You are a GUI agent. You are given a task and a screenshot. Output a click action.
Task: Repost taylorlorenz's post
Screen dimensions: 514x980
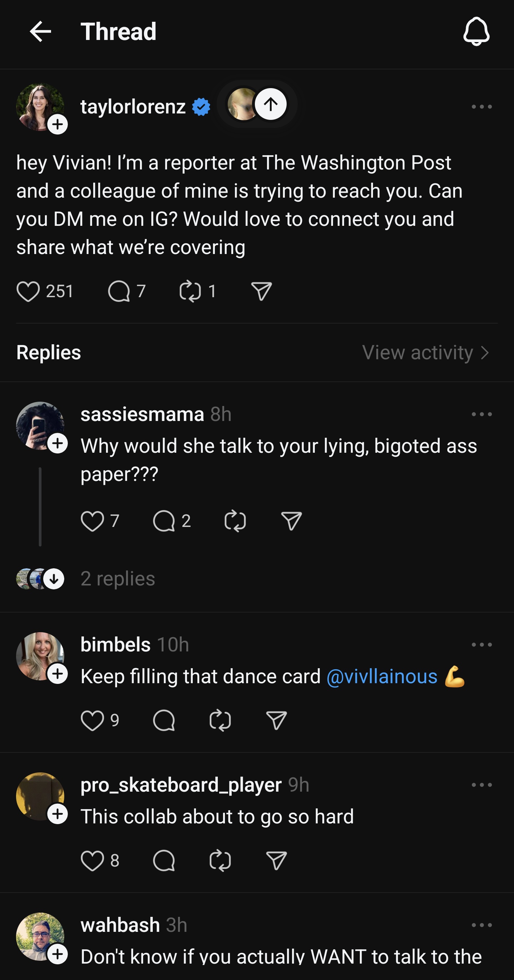tap(190, 291)
